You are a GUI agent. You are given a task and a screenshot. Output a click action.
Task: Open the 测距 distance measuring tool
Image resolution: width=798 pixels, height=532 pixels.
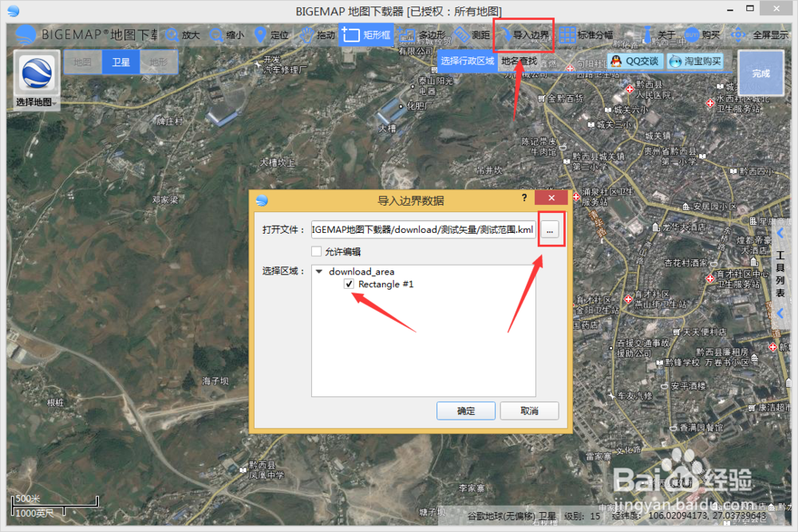click(x=472, y=34)
